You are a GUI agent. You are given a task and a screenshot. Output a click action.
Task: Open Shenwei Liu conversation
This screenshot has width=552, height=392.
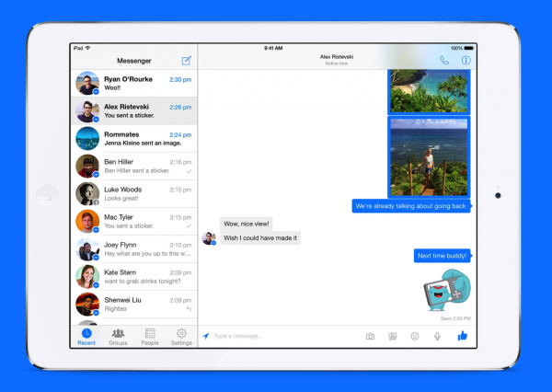pyautogui.click(x=134, y=305)
